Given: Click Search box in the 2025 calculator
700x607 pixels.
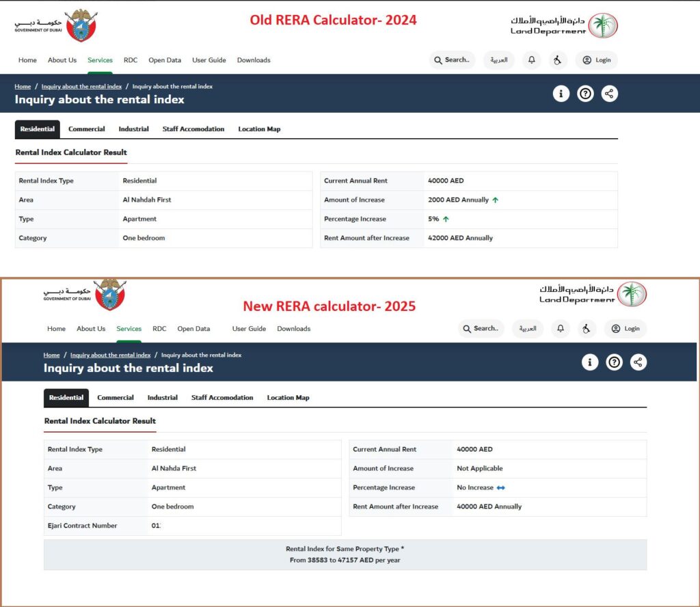Looking at the screenshot, I should tap(481, 329).
